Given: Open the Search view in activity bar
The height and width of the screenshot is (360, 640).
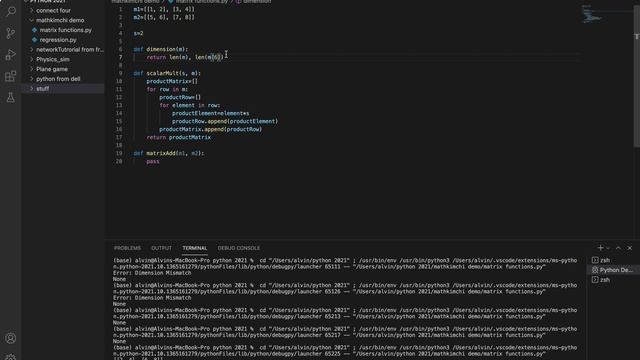Looking at the screenshot, I should point(11,11).
